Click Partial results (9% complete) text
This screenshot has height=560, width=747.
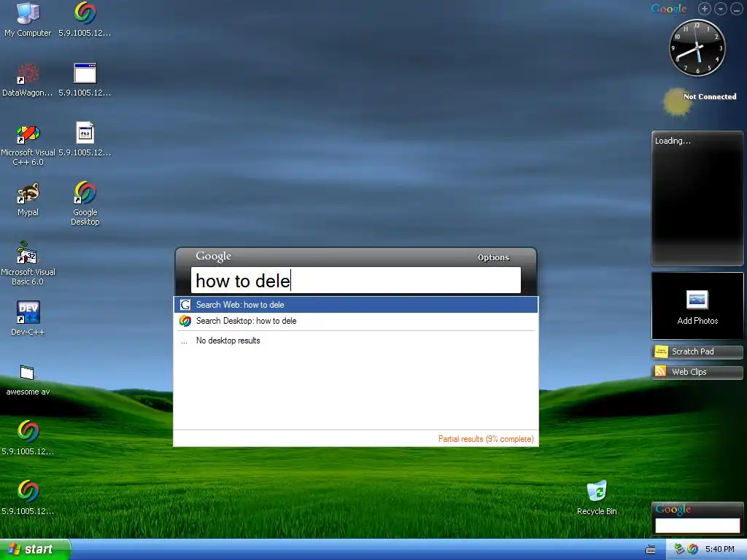click(x=486, y=439)
